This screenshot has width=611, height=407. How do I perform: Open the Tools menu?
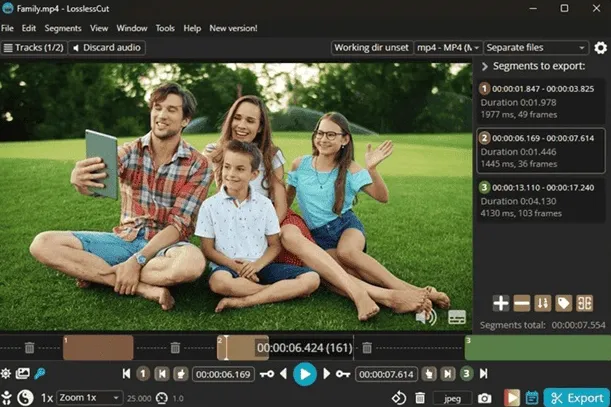pos(165,28)
